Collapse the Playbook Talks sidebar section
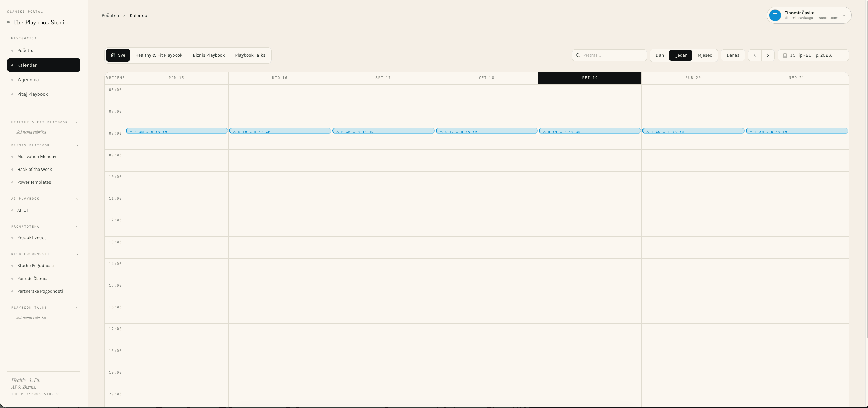Viewport: 868px width, 408px height. coord(77,308)
